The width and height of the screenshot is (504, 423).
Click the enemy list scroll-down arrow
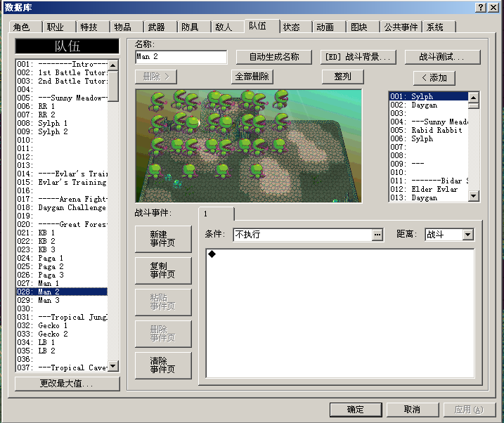(x=473, y=195)
